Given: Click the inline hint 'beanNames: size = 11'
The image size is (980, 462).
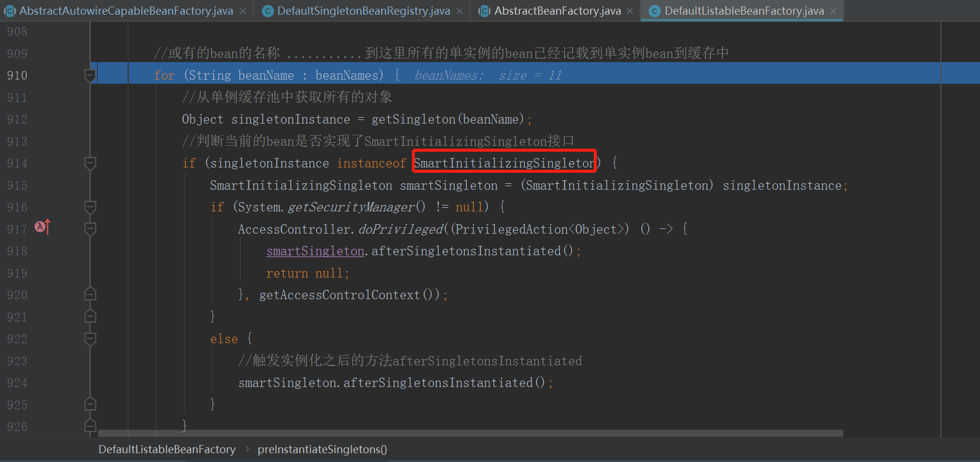Looking at the screenshot, I should pyautogui.click(x=488, y=76).
